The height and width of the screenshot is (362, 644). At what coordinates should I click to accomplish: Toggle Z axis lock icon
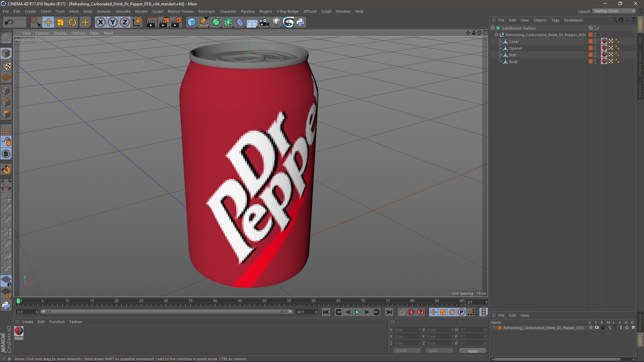125,22
